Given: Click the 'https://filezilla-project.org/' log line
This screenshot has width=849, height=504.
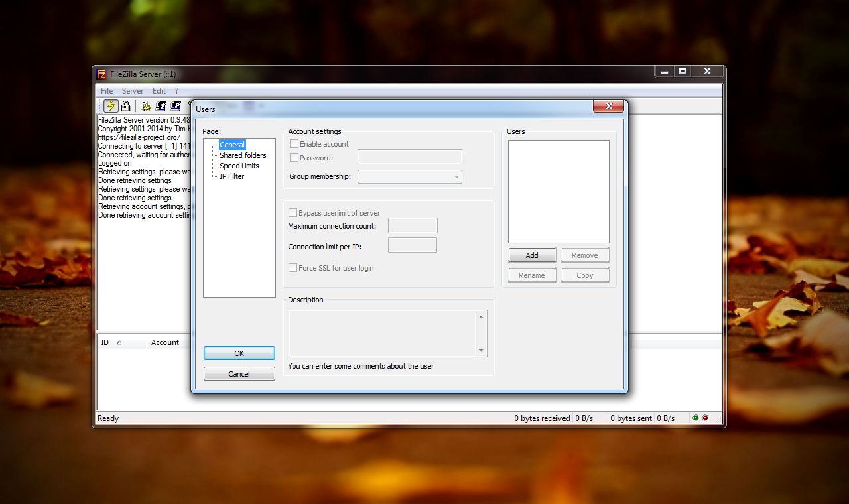Looking at the screenshot, I should [139, 137].
